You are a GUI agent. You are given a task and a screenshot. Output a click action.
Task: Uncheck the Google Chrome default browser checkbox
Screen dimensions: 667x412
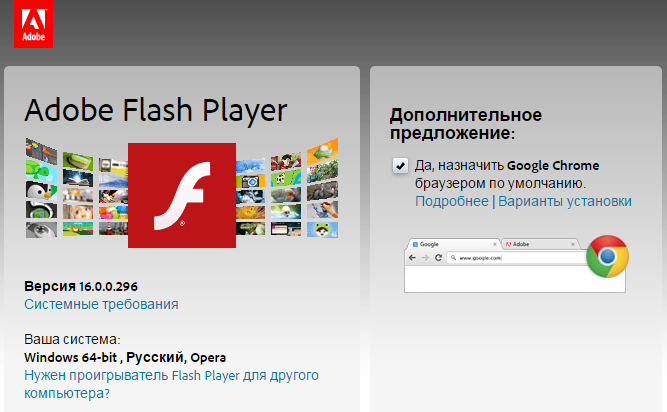[400, 166]
